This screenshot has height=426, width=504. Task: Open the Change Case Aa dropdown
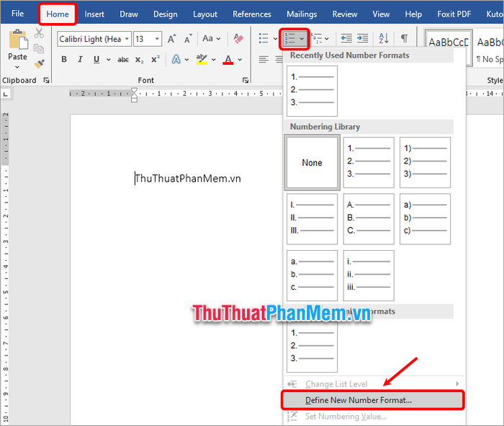tap(211, 39)
